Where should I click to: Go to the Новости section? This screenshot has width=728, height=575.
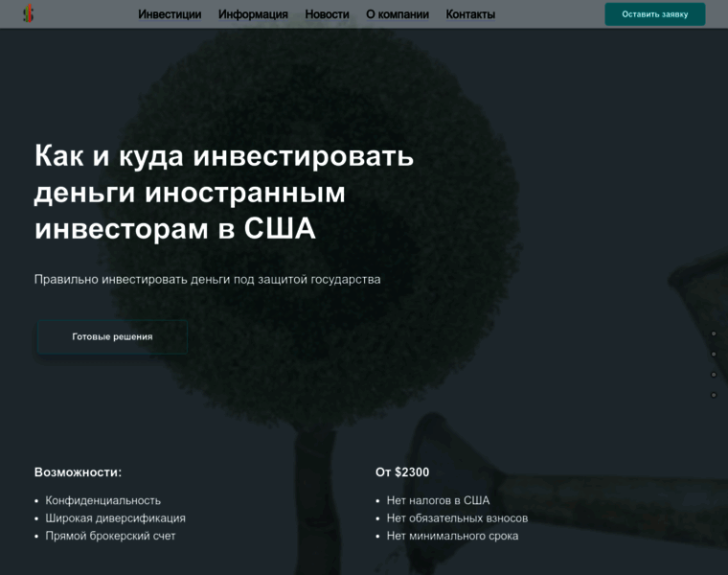point(327,14)
